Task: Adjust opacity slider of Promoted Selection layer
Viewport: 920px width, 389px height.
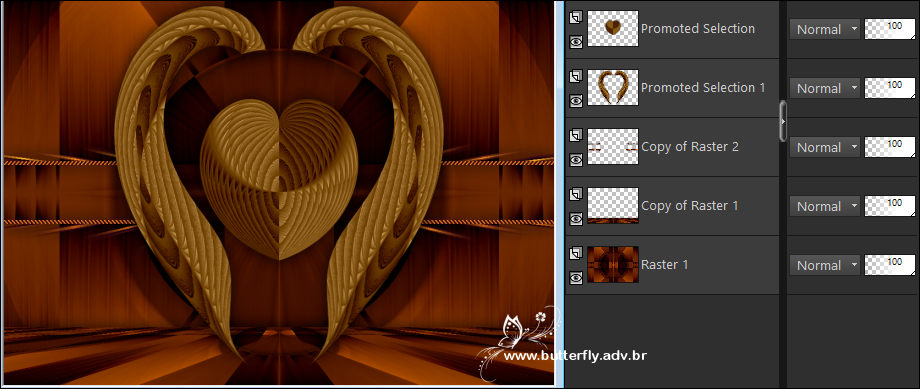Action: click(x=889, y=29)
